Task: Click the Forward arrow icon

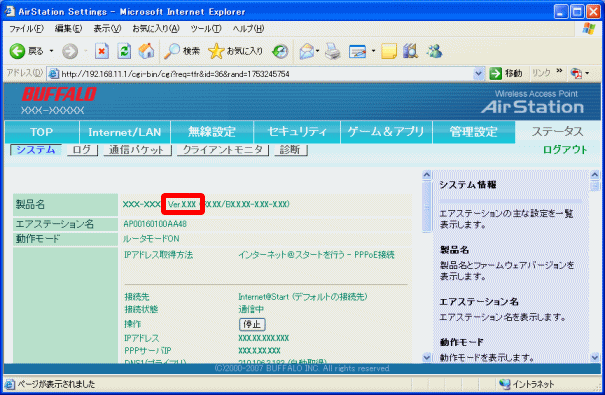Action: tap(70, 51)
